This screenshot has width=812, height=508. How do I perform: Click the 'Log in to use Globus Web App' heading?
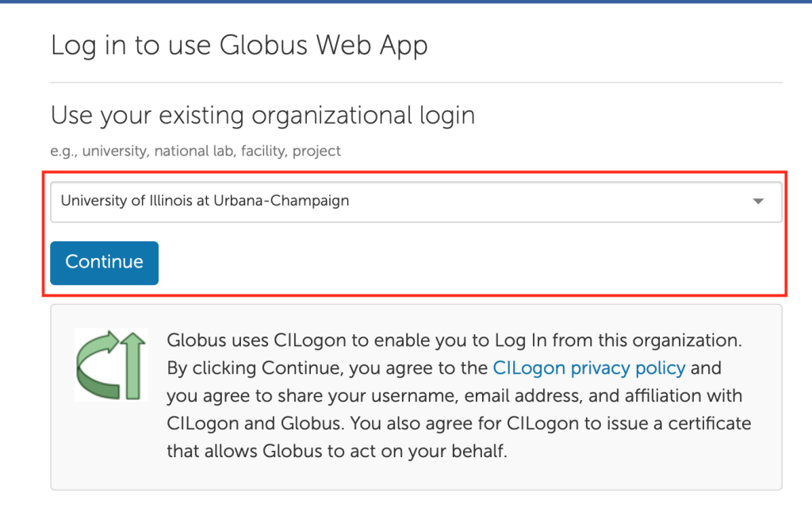click(239, 45)
